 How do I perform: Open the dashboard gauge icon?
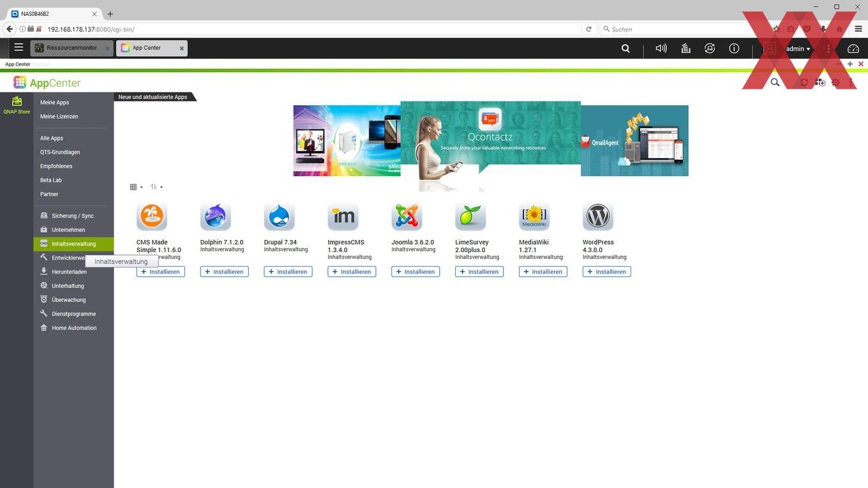coord(853,48)
